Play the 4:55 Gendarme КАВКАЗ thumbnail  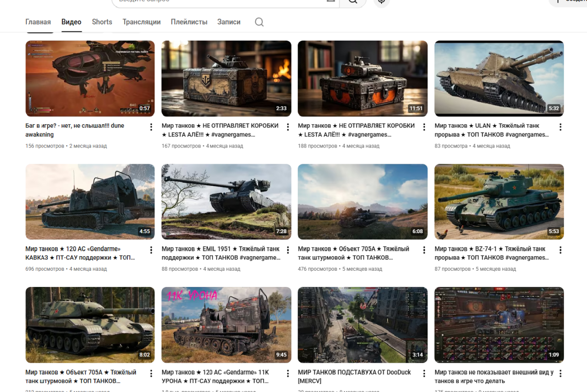(x=90, y=201)
